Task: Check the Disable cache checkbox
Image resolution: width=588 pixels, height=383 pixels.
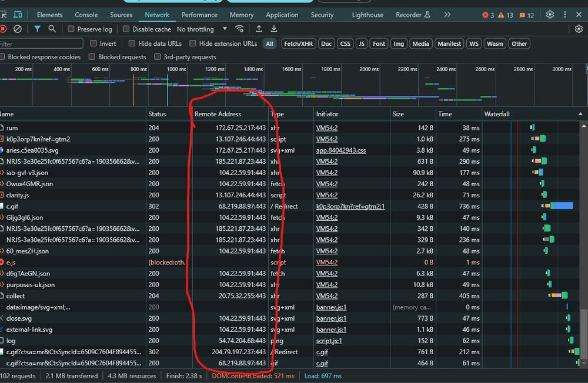Action: click(x=126, y=29)
